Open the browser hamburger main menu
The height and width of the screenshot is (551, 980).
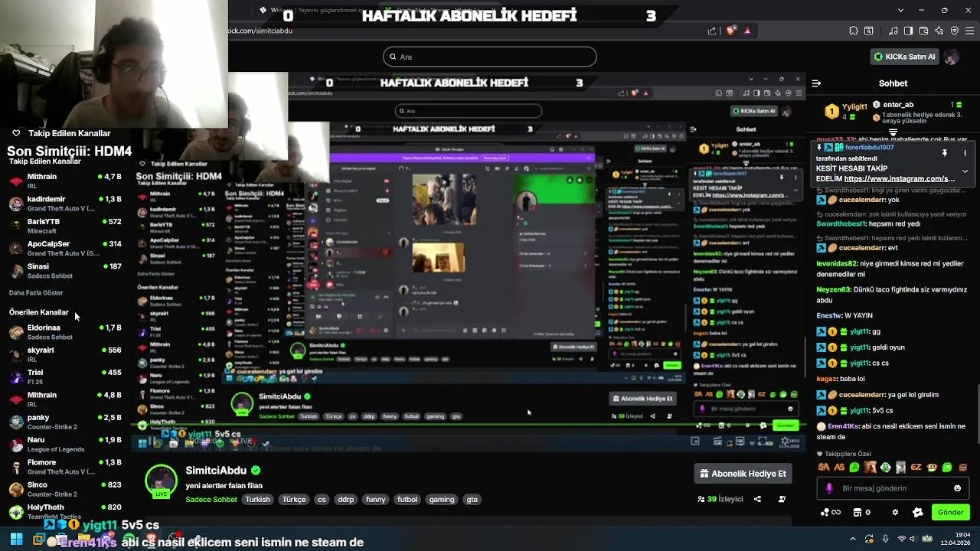tap(969, 31)
